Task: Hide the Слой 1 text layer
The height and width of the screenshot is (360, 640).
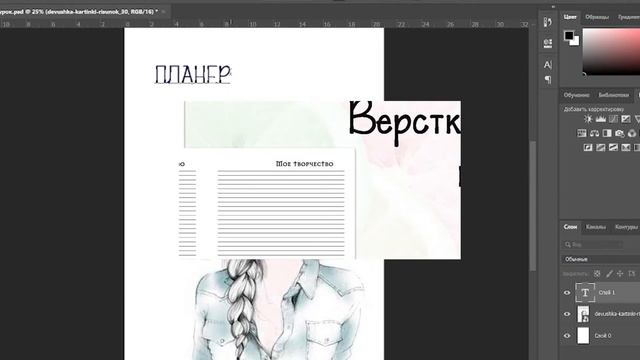Action: click(x=567, y=293)
